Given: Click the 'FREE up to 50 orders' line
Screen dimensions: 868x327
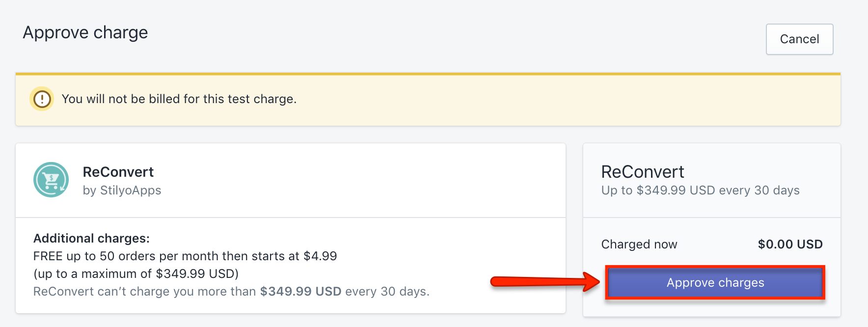Looking at the screenshot, I should click(x=185, y=256).
